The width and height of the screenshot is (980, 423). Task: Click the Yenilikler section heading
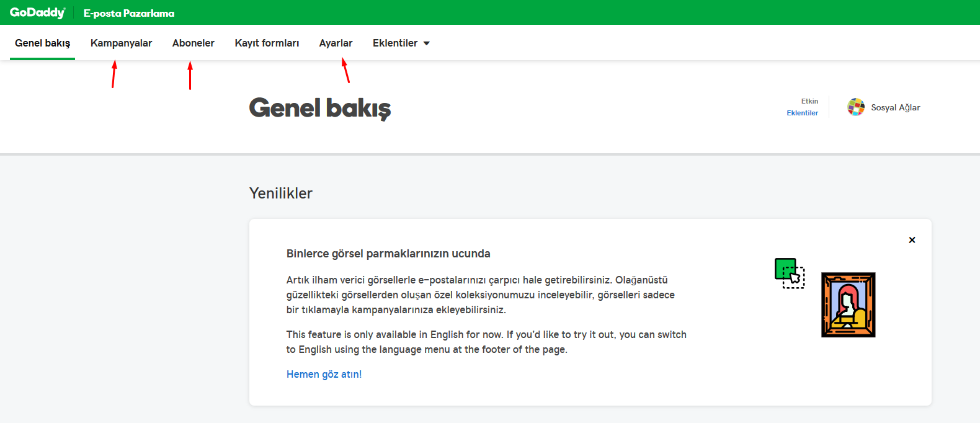click(x=280, y=193)
